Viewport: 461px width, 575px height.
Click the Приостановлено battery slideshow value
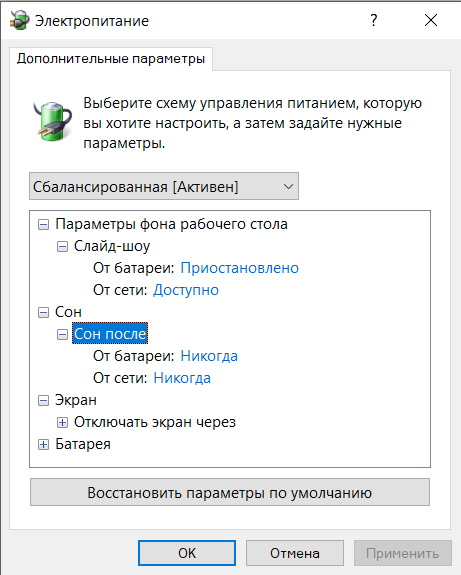pos(239,268)
